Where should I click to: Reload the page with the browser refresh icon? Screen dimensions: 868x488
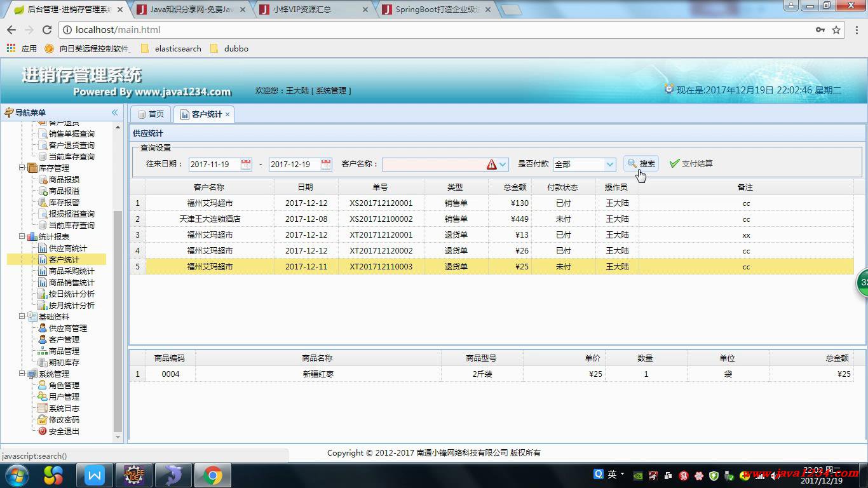point(46,30)
